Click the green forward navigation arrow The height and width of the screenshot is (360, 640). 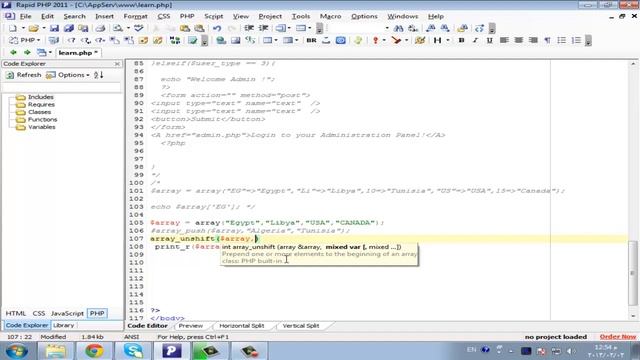tap(27, 53)
